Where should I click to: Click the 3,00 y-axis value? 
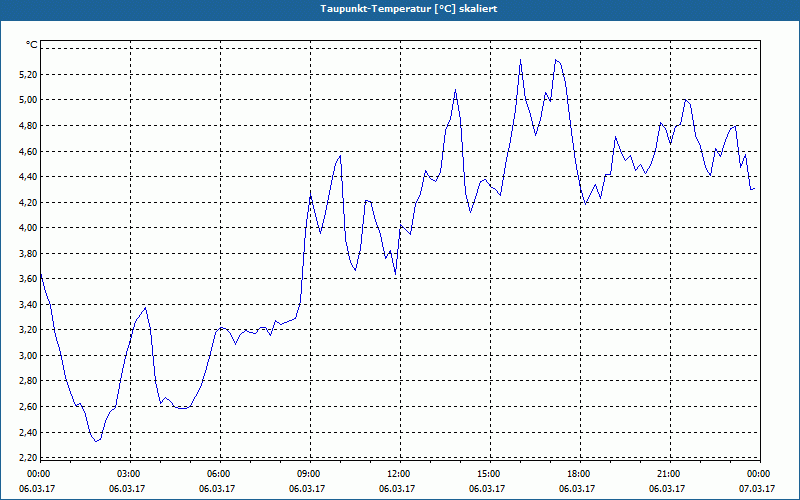(x=29, y=356)
